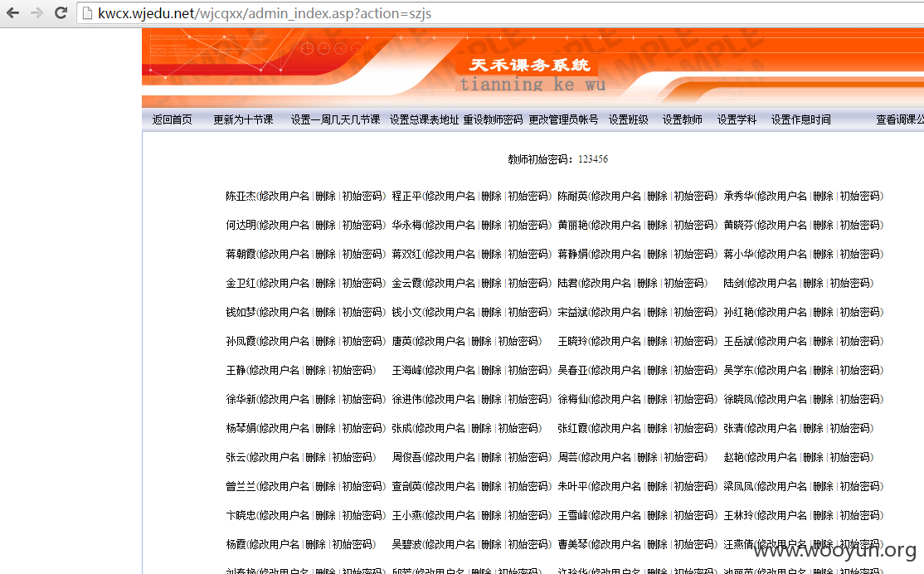
Task: Click the browser back arrow
Action: pyautogui.click(x=12, y=12)
